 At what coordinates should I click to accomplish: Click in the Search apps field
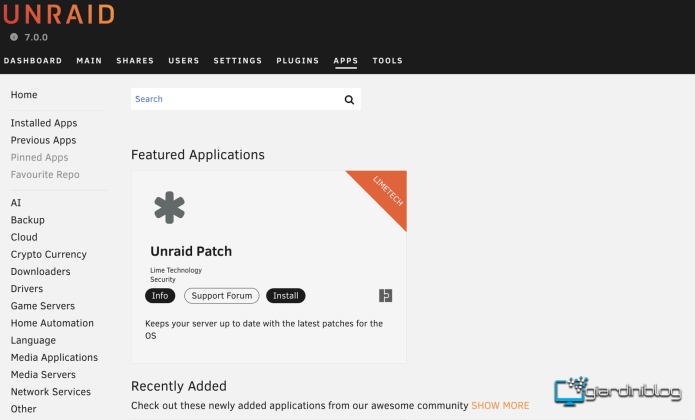click(235, 100)
